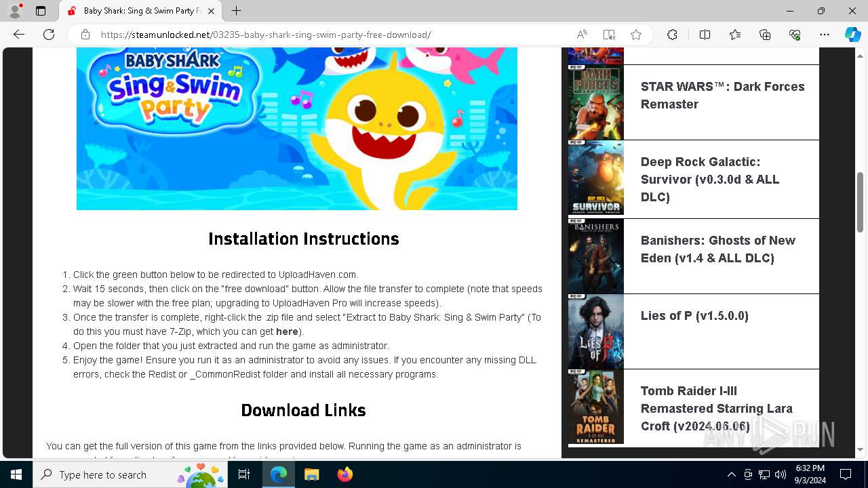Open Microsoft Edge from the taskbar
The height and width of the screenshot is (488, 868).
279,474
